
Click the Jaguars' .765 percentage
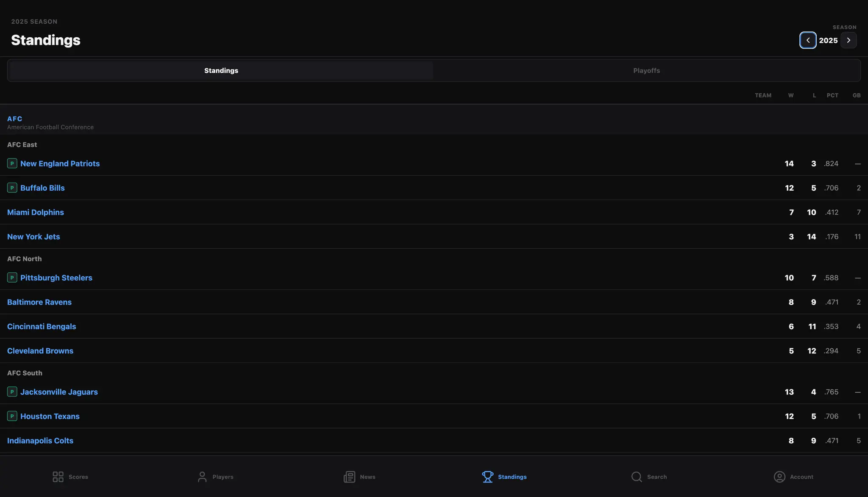click(x=831, y=392)
